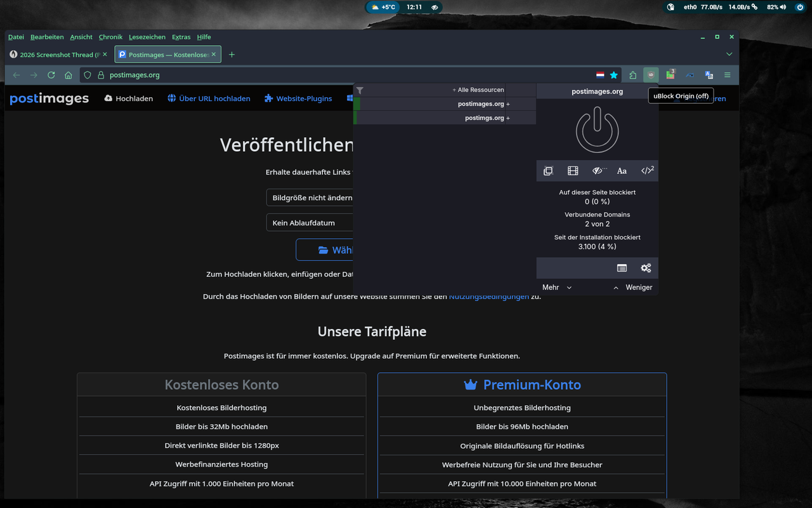Open the Website-Plugins link

coord(298,98)
